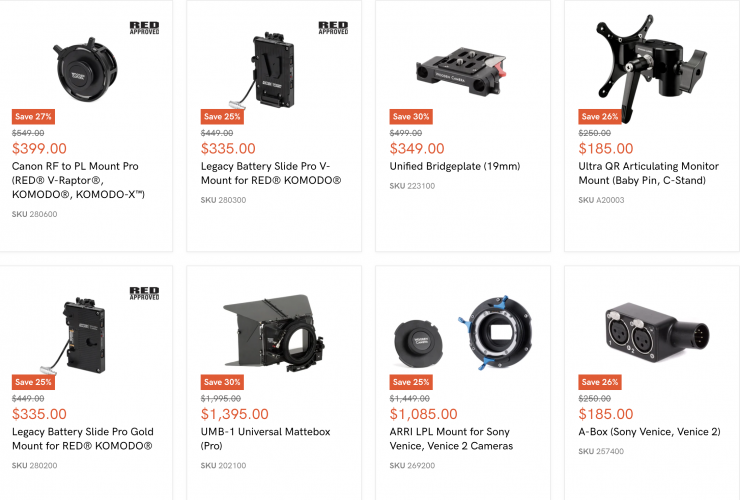View the ARRI LPL Mount product image
The image size is (740, 500).
[x=463, y=333]
